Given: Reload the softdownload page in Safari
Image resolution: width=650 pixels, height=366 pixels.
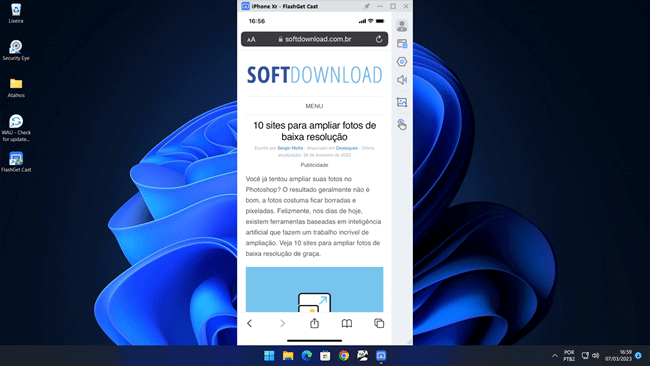Looking at the screenshot, I should 379,39.
